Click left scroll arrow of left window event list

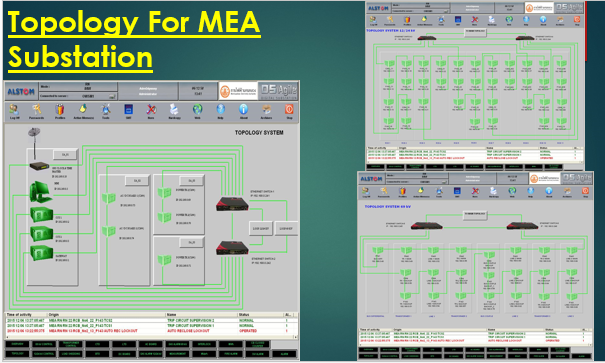click(x=7, y=337)
